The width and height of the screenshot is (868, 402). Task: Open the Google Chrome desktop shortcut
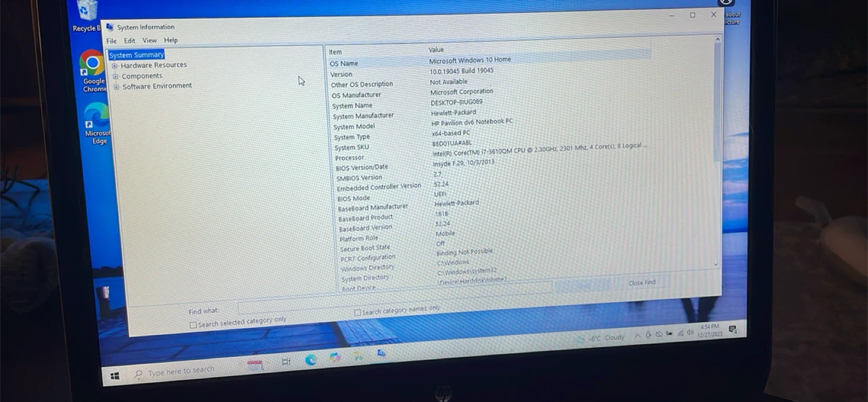click(x=92, y=71)
